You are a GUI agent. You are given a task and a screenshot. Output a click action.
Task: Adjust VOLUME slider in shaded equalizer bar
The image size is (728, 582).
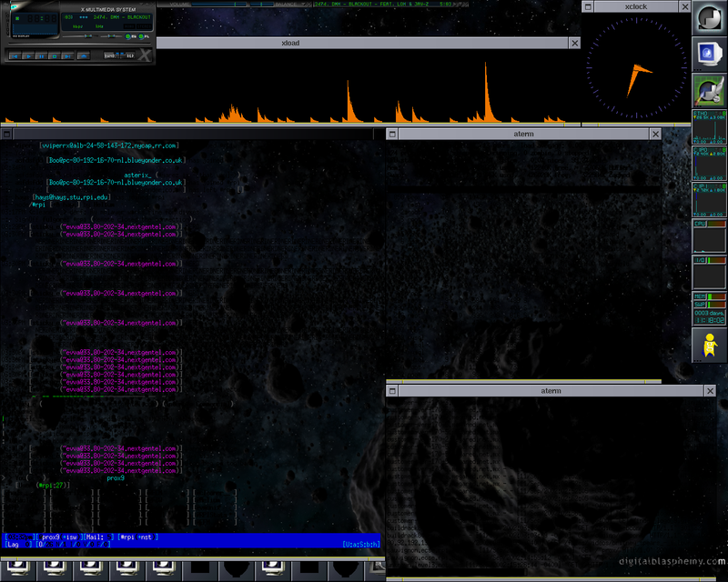[218, 5]
